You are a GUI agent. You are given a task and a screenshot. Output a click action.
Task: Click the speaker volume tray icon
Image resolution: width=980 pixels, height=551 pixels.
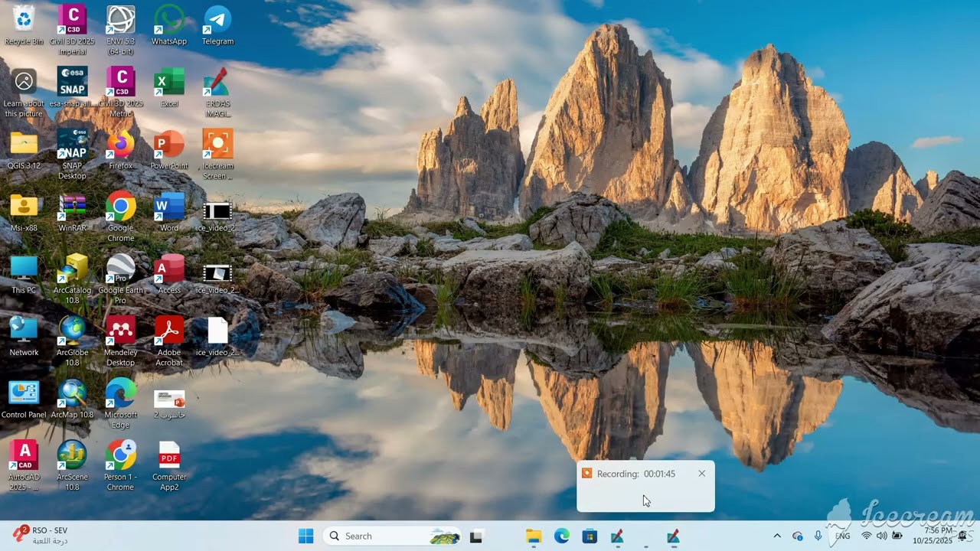(881, 536)
